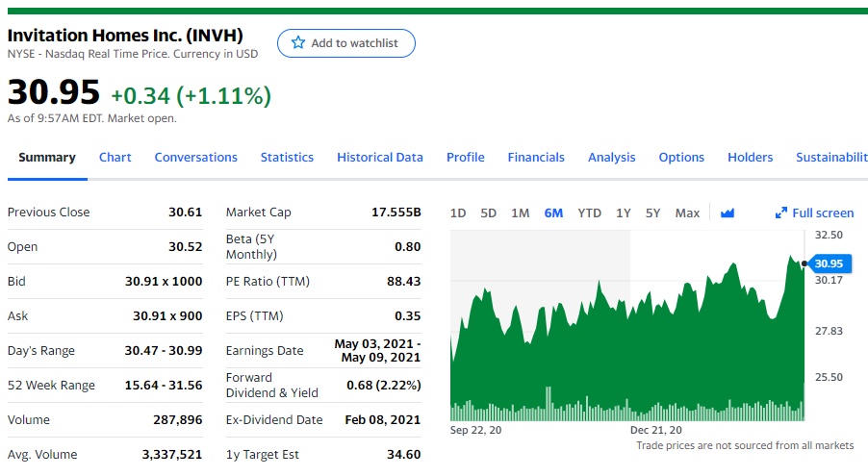Click the 1y Target Est value 34.60
The width and height of the screenshot is (868, 476).
tap(403, 455)
